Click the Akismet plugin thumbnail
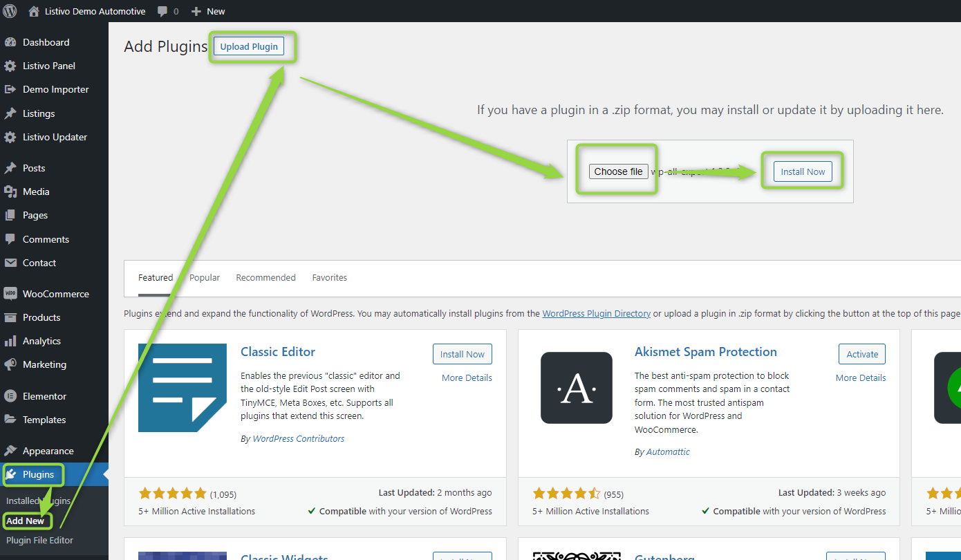Screen dimensions: 961x560 tap(577, 388)
